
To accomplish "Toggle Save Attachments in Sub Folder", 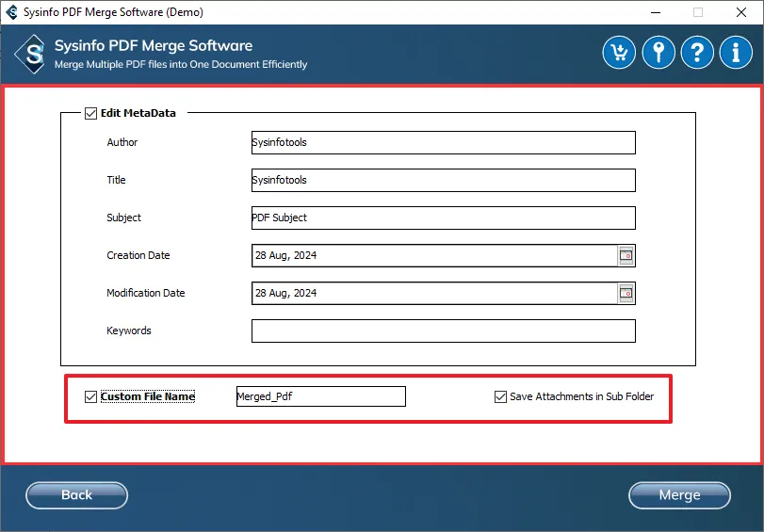I will coord(500,396).
